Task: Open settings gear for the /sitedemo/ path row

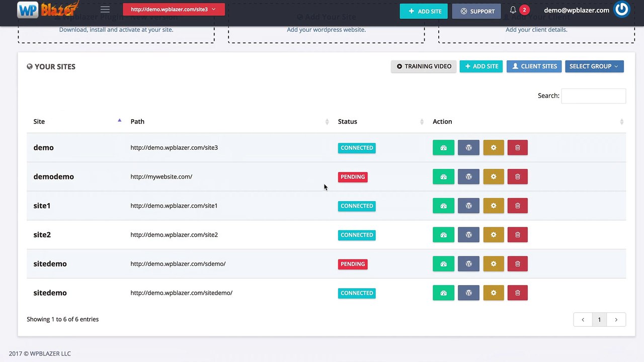Action: 494,293
